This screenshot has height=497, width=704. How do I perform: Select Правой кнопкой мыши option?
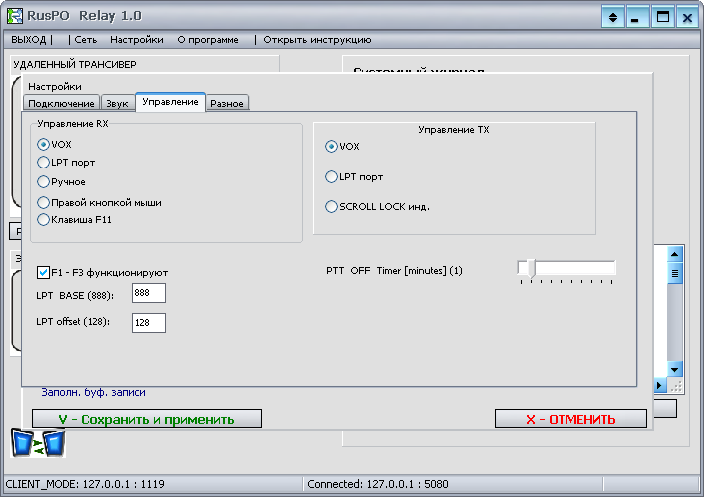pos(44,202)
